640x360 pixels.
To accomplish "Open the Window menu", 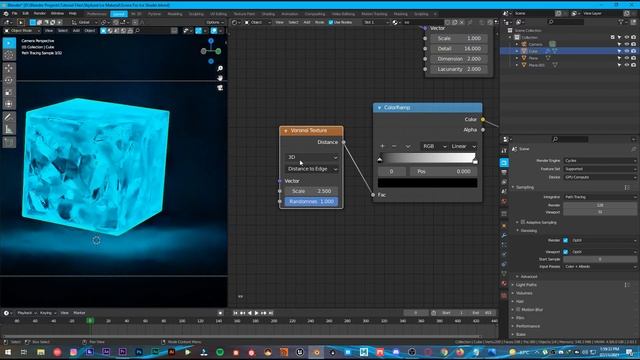I will pyautogui.click(x=57, y=13).
